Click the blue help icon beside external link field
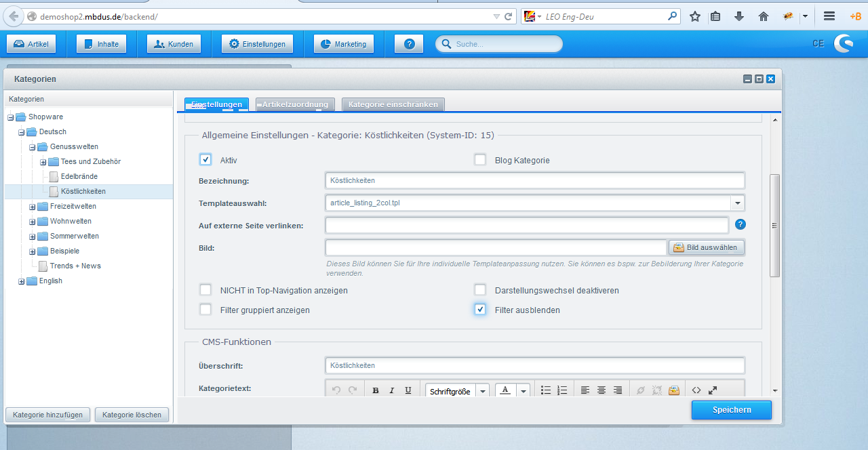Viewport: 868px width, 450px height. coord(741,224)
